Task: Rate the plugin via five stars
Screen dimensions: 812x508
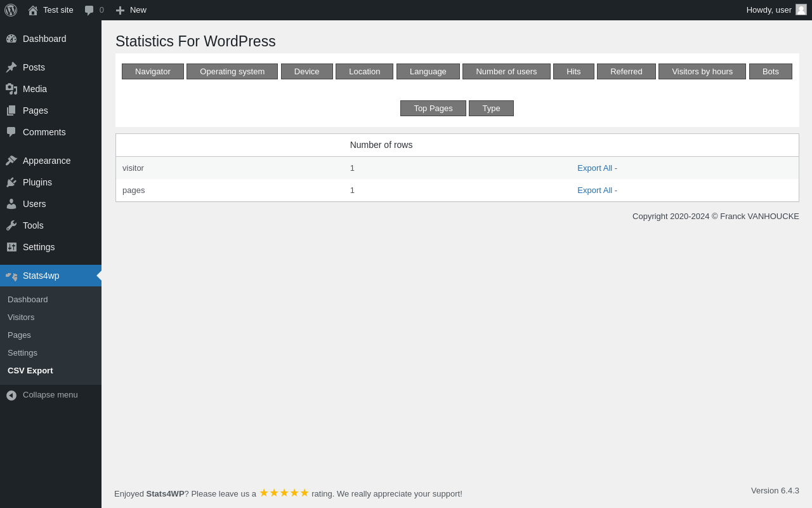Action: 284,493
